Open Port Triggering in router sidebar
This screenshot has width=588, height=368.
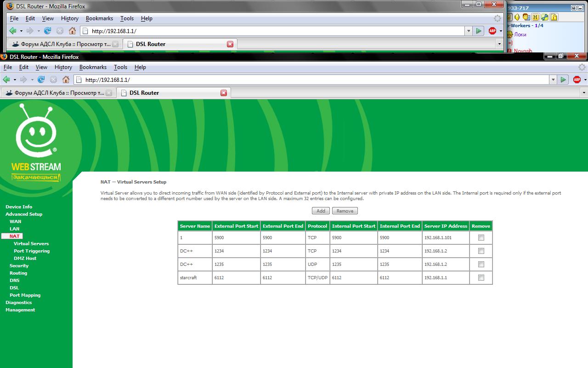(x=32, y=251)
